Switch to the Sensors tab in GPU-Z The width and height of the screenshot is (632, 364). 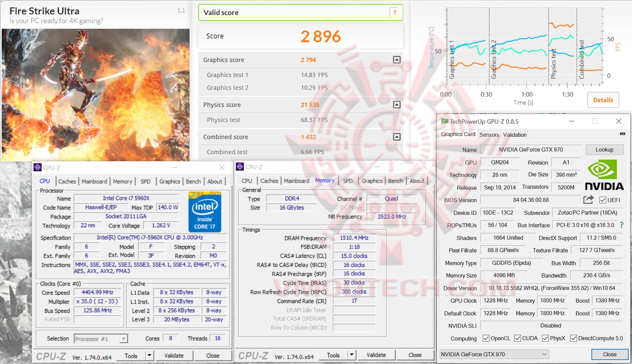coord(489,135)
